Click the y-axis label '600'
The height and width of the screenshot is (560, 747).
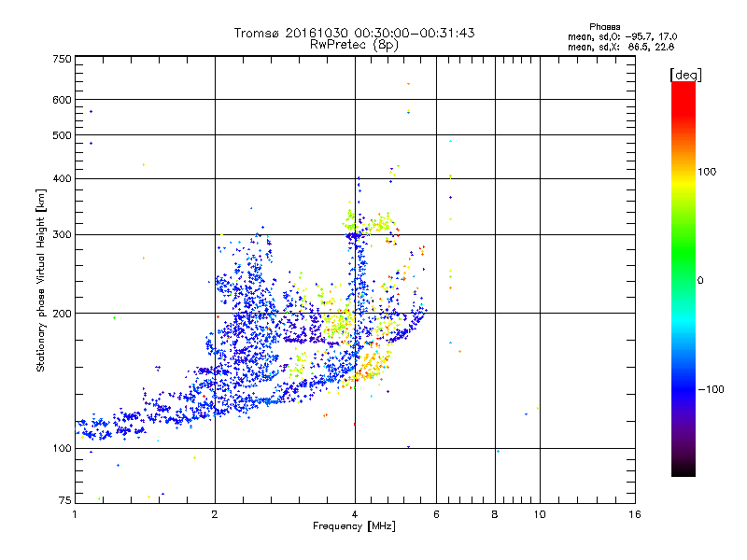tap(63, 100)
